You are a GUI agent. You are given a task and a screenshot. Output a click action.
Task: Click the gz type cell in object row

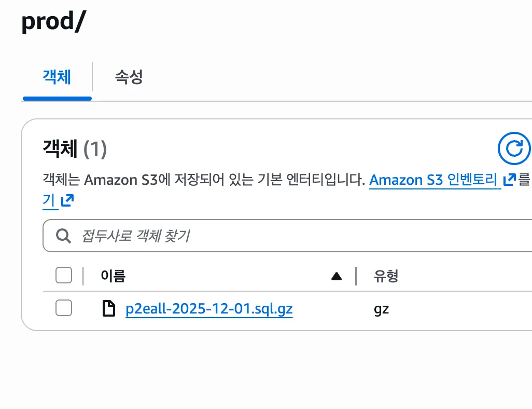tap(381, 309)
